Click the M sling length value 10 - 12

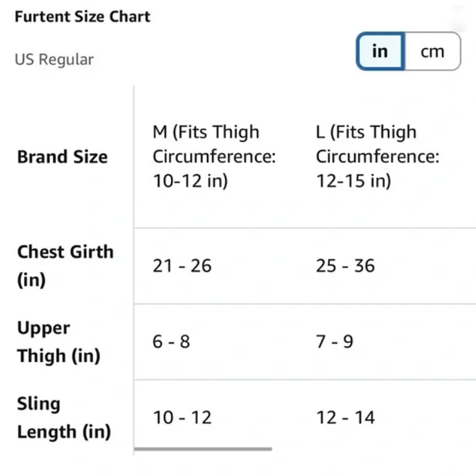click(182, 417)
